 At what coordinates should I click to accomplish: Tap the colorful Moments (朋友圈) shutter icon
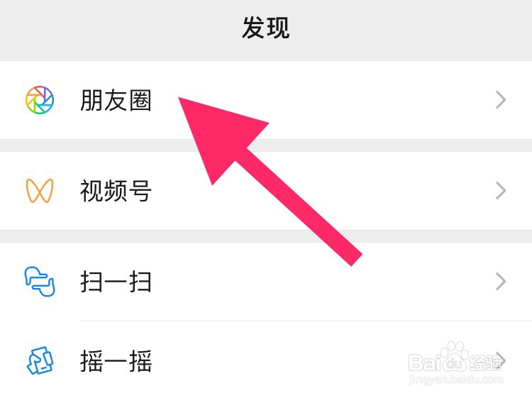(x=39, y=100)
